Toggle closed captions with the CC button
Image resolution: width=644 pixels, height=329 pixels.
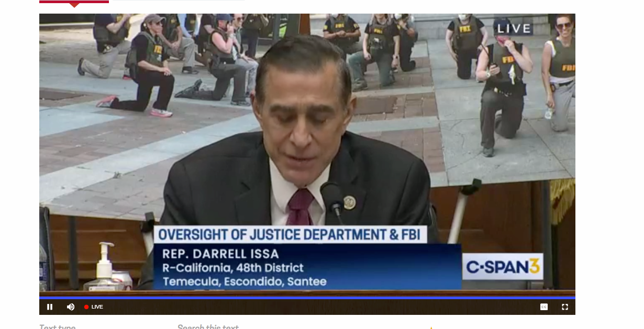(544, 307)
